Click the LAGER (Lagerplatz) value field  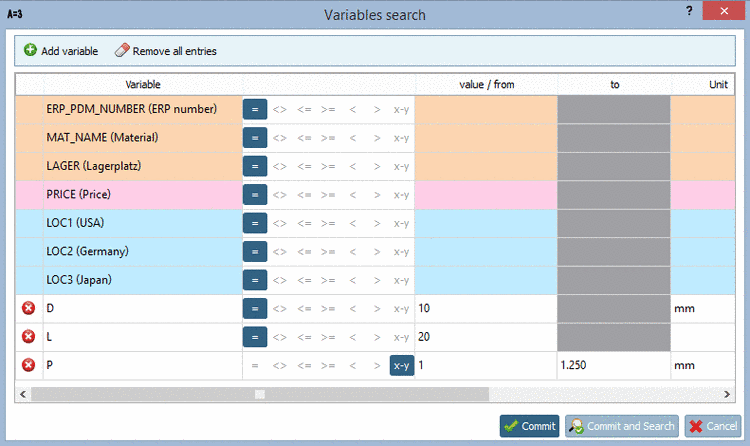[486, 167]
